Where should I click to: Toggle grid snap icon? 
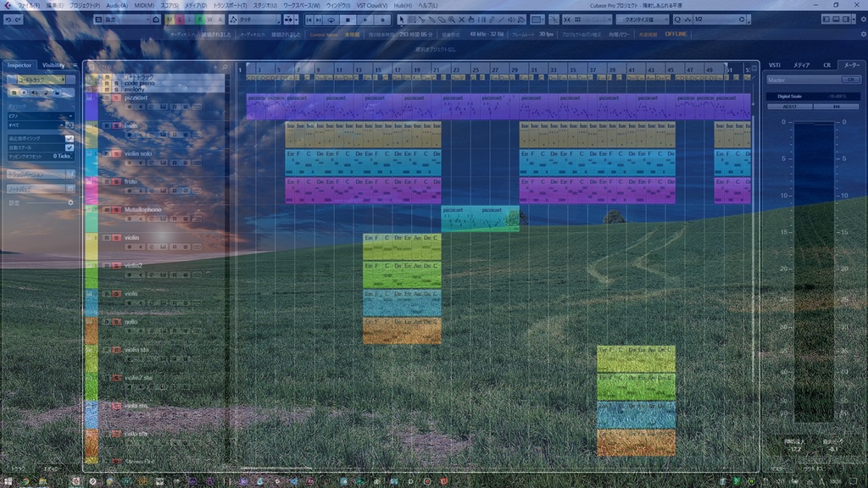pos(577,19)
